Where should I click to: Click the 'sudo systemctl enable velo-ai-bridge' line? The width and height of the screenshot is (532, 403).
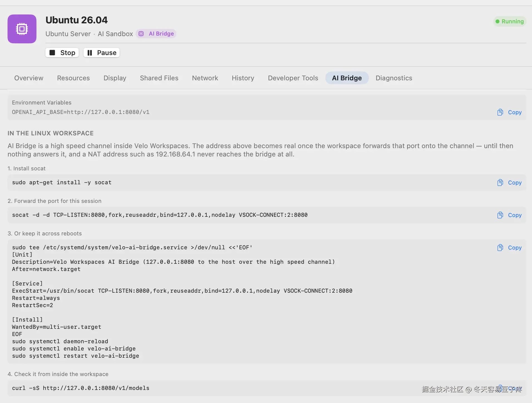(74, 349)
